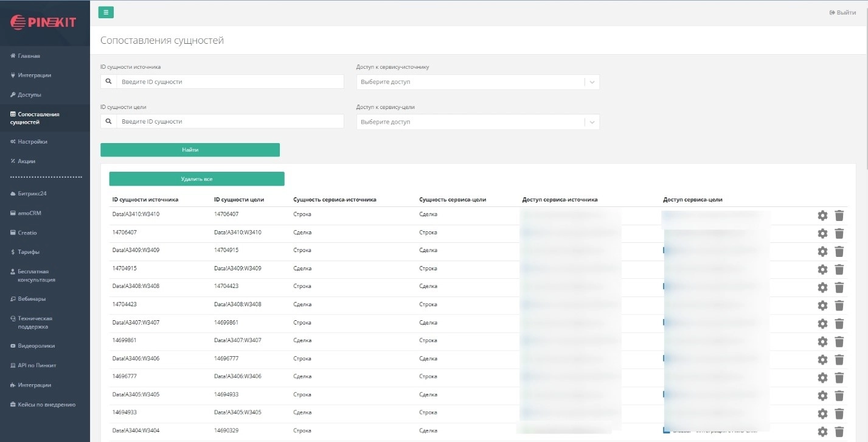
Task: Click the Выйти logout link
Action: pyautogui.click(x=842, y=13)
